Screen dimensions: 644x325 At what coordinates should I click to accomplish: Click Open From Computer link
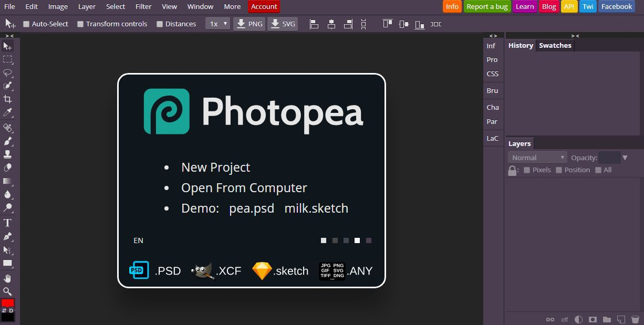244,188
